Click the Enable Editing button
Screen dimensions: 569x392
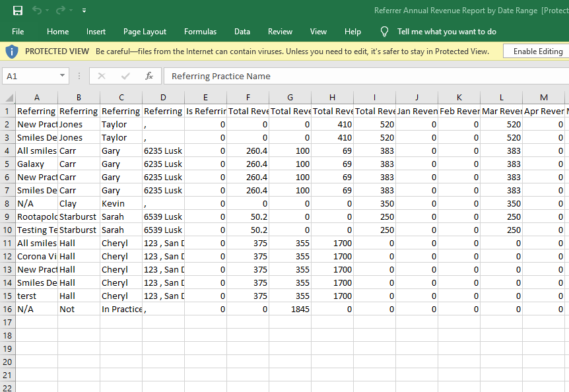pos(537,51)
